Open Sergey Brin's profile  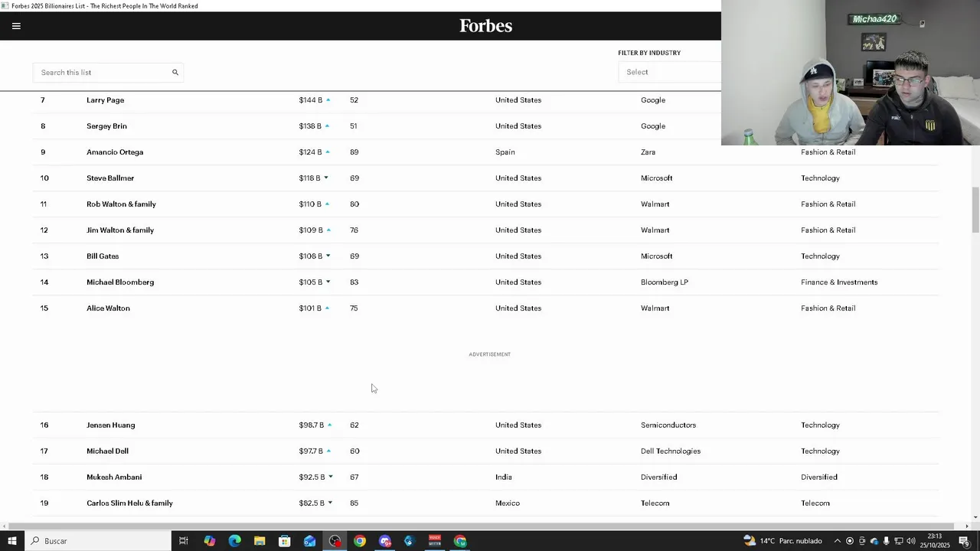click(x=106, y=126)
